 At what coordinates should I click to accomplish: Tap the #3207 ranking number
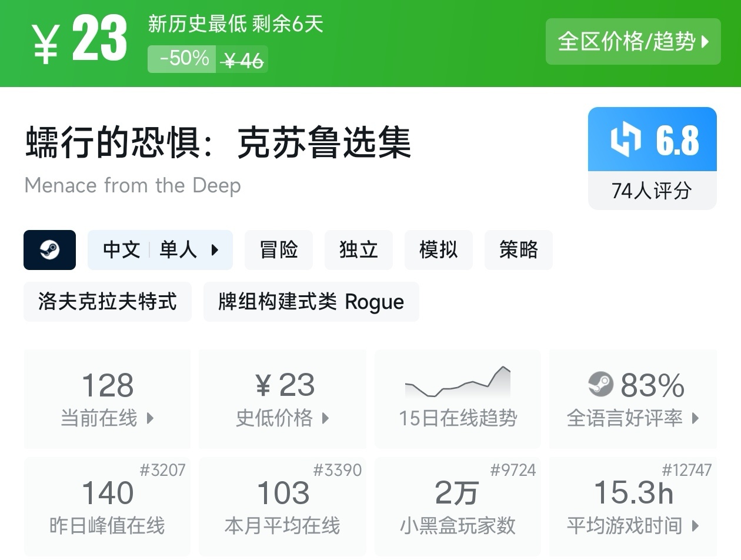click(163, 470)
